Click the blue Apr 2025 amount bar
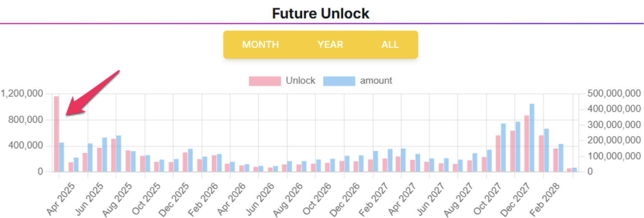644x218 pixels. 62,157
